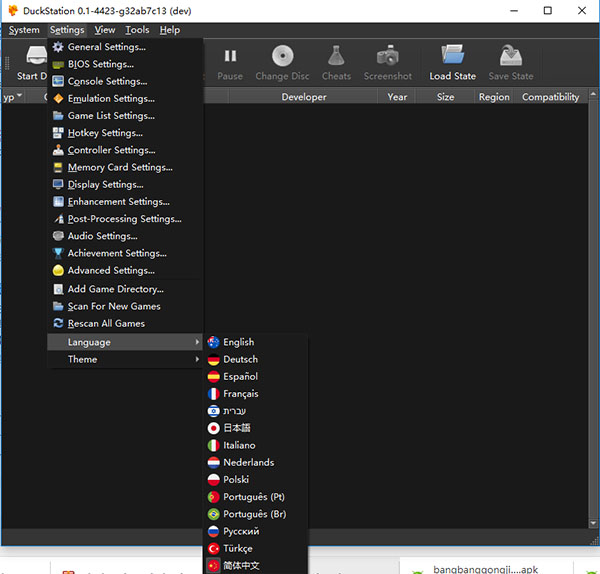Choose Deutsch from language list

[240, 359]
